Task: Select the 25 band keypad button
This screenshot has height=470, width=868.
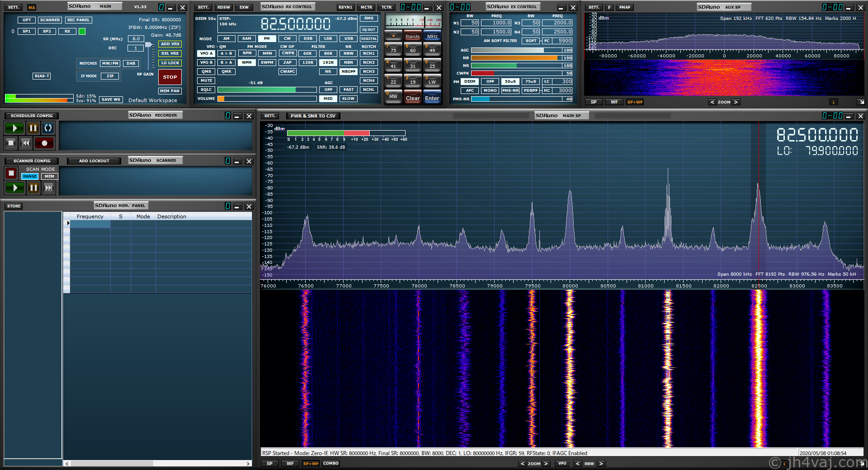Action: (x=432, y=65)
